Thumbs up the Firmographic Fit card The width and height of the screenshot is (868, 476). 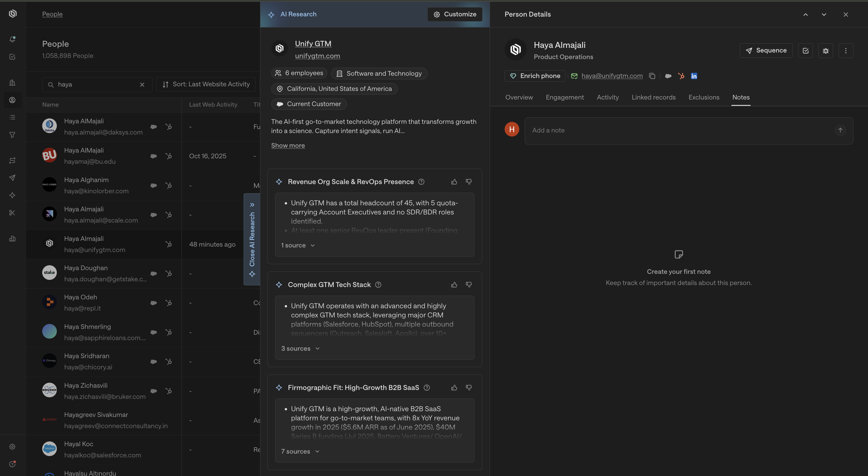pyautogui.click(x=454, y=388)
